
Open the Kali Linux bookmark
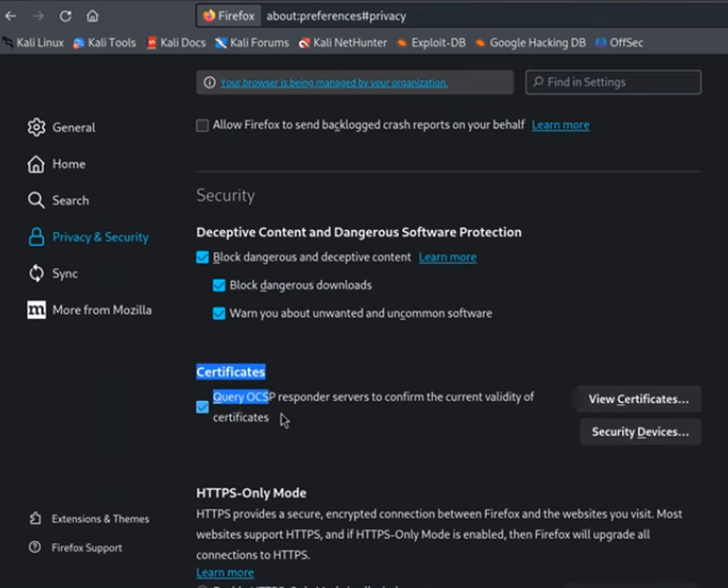point(34,43)
